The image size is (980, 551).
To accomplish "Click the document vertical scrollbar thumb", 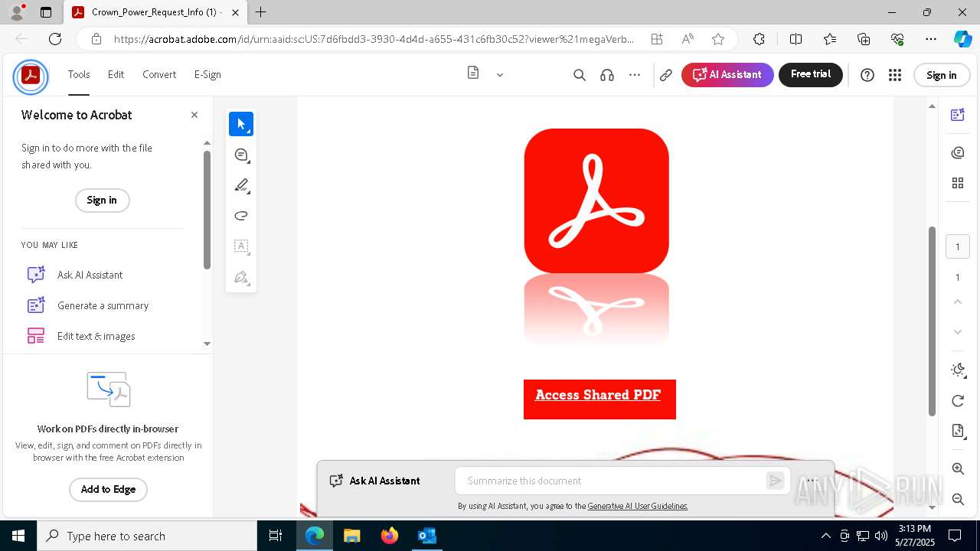I will 932,321.
